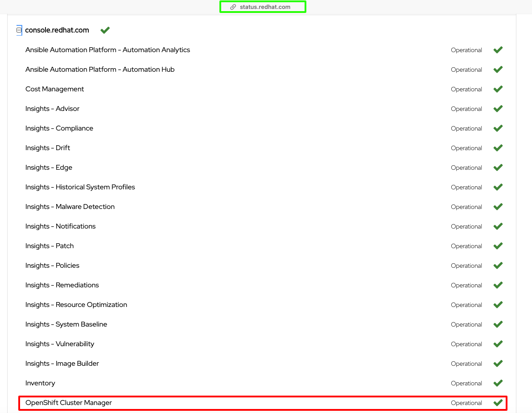Click Operational status for Automation Analytics

466,50
